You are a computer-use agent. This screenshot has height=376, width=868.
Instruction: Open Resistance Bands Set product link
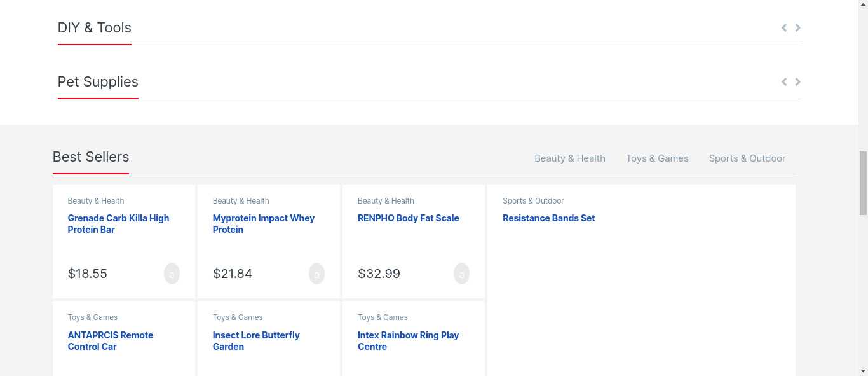coord(548,218)
